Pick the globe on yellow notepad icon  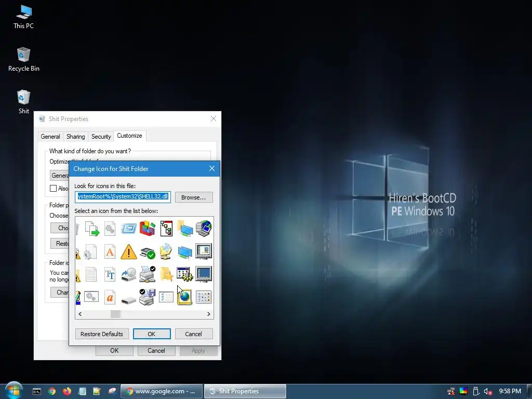185,297
